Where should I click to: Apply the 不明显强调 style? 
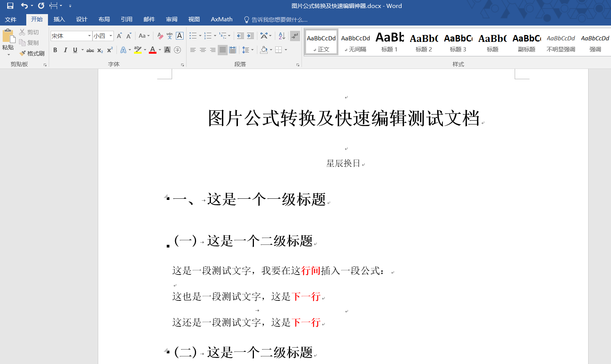561,42
